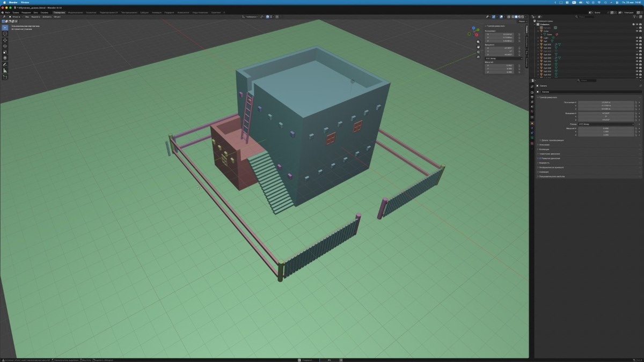Screen dimensions: 644x362
Task: Choose the Rotate tool in the toolbar
Action: [5, 46]
